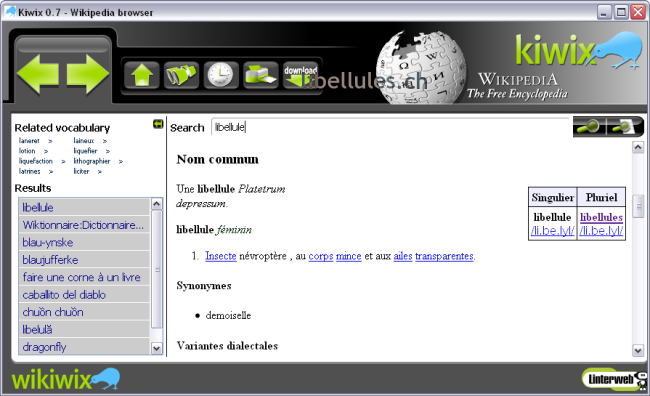This screenshot has height=396, width=650.
Task: Open the 'dragonfly' result
Action: (84, 347)
